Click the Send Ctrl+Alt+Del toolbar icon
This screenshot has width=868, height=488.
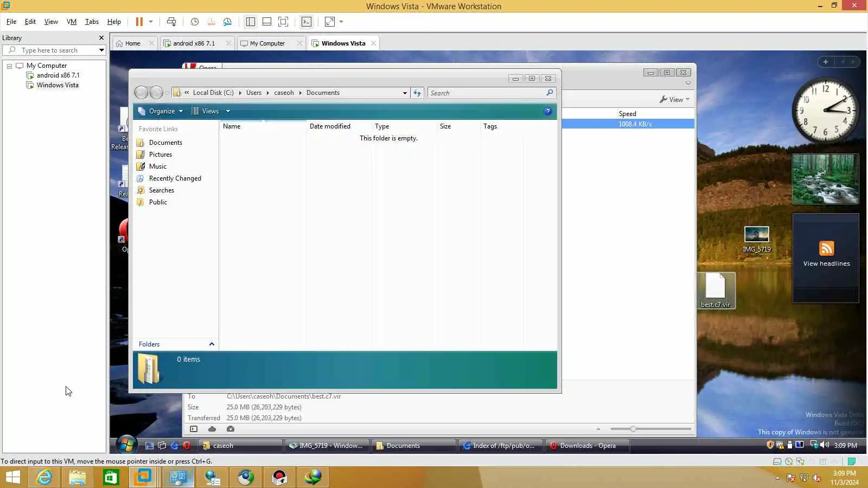pos(171,22)
